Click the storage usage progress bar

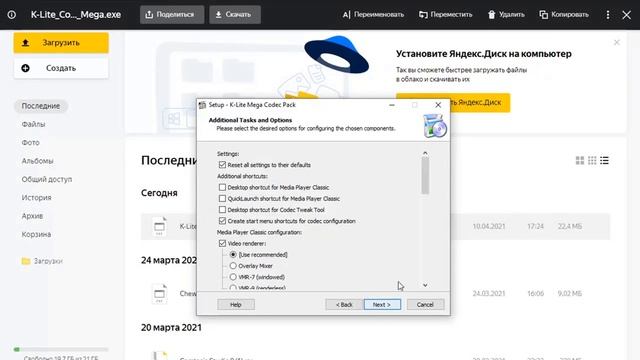(x=61, y=349)
